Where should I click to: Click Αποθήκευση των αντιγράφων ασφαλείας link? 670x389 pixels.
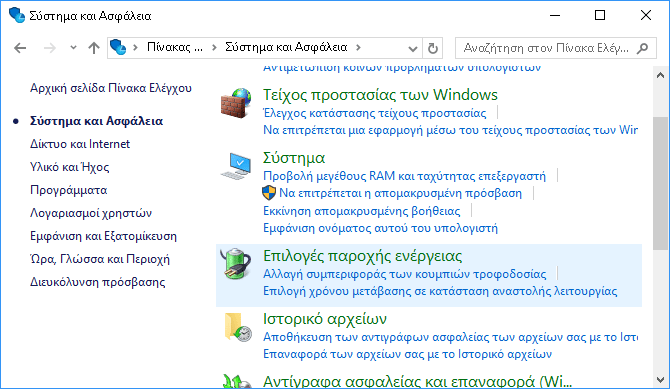point(450,337)
